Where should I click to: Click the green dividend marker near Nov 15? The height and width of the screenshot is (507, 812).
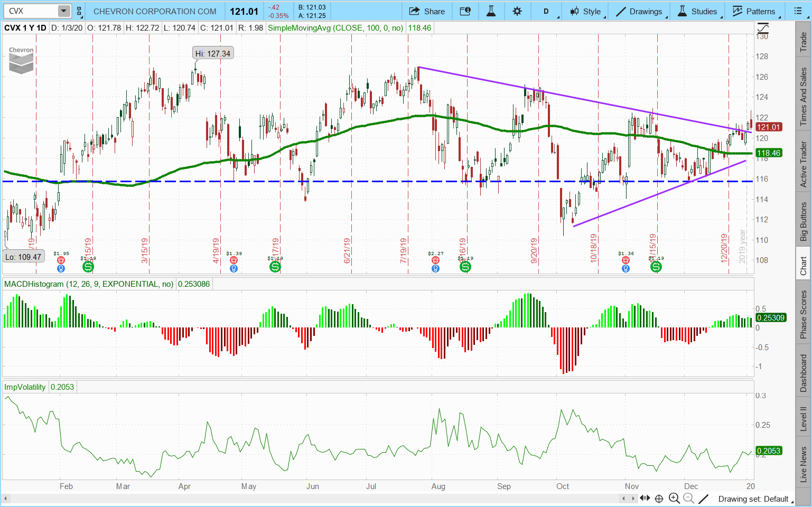point(656,267)
